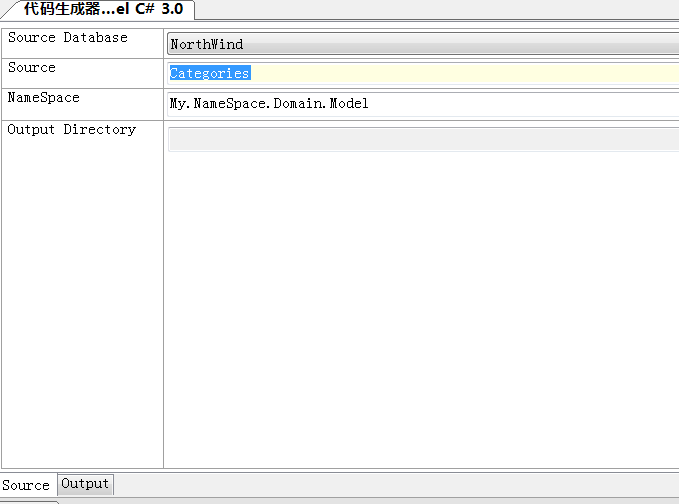This screenshot has width=679, height=504.
Task: Switch to the Output tab
Action: coord(85,484)
